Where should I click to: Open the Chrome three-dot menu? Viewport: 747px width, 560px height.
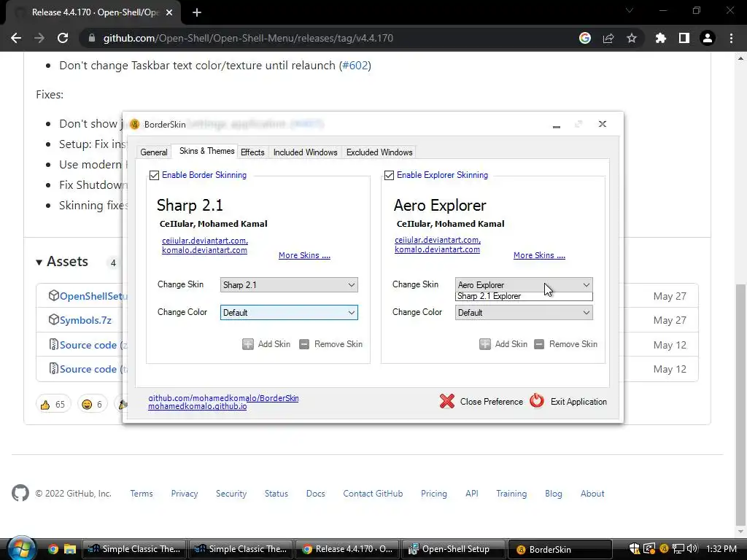pyautogui.click(x=731, y=38)
